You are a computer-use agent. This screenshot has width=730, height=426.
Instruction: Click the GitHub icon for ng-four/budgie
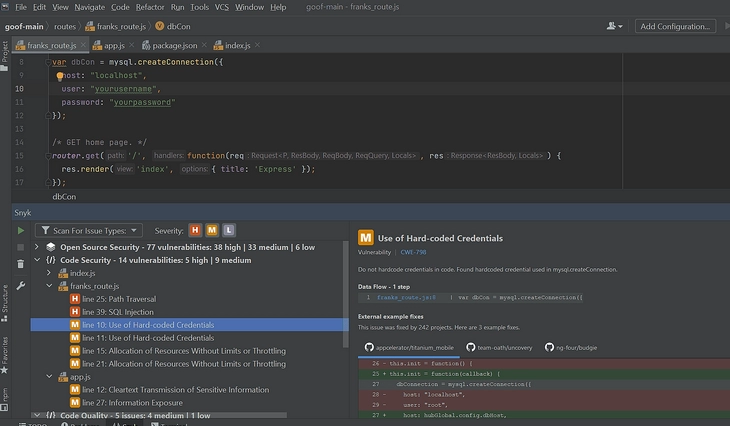pyautogui.click(x=549, y=347)
